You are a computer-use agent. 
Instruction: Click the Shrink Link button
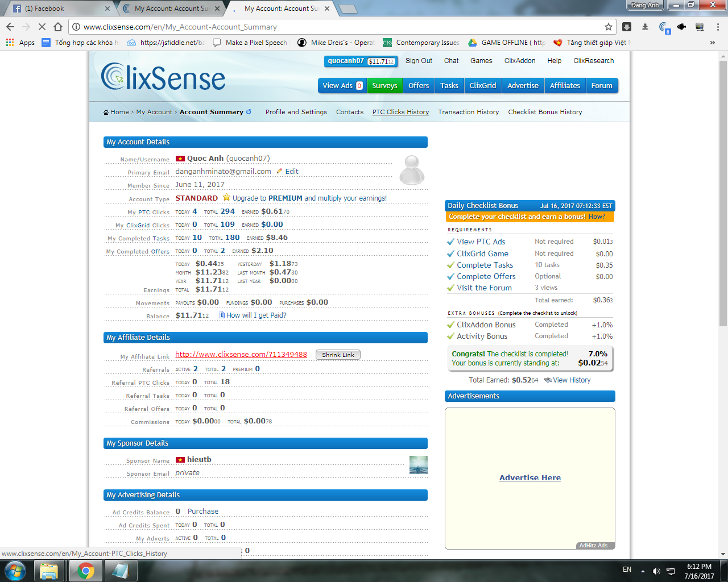(338, 355)
